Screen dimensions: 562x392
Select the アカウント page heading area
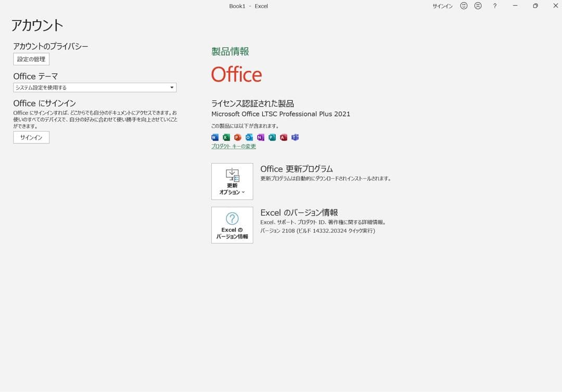pos(36,25)
